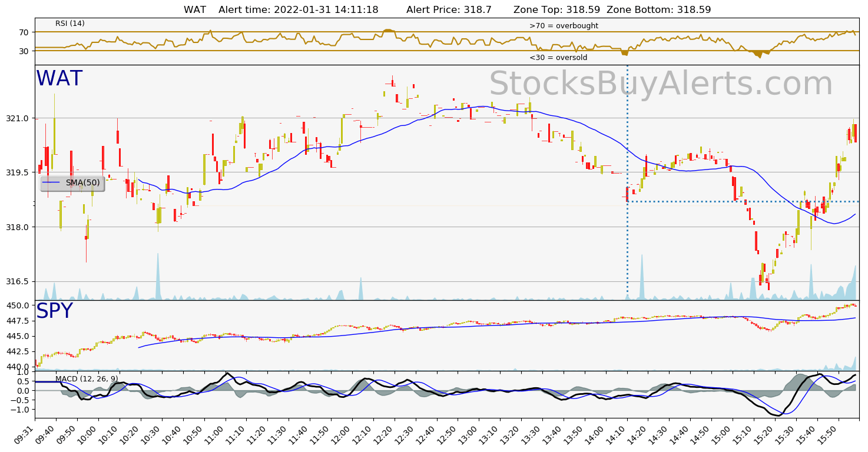Click the RSI 70 axis label
868x452 pixels.
24,32
